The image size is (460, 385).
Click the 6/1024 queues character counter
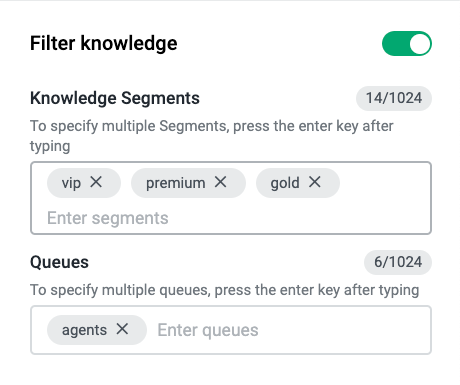398,262
